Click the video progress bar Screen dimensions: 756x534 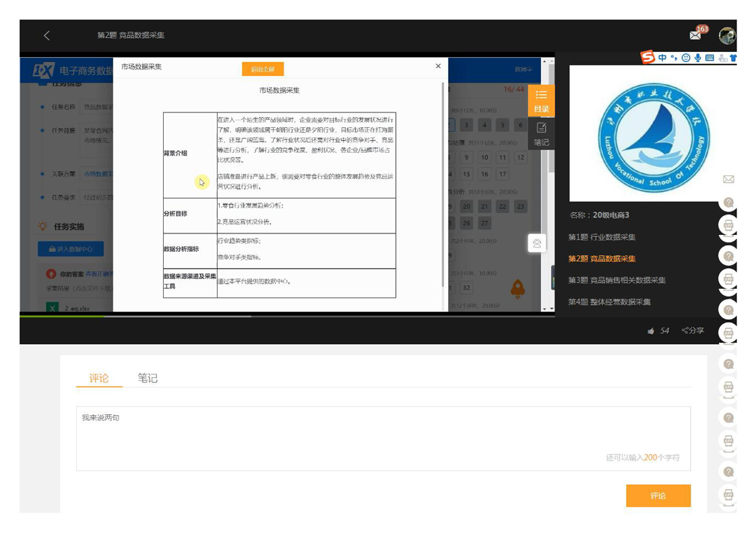pos(270,315)
